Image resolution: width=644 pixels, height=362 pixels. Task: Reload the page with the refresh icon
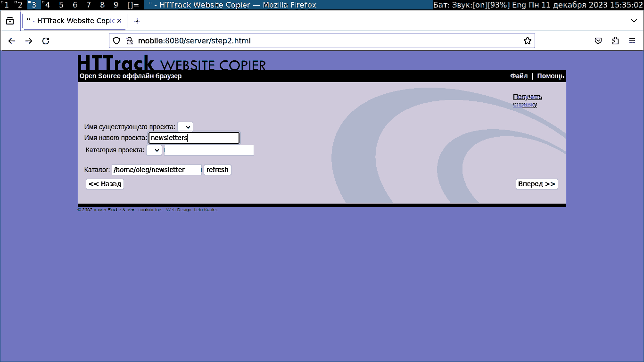(x=46, y=41)
